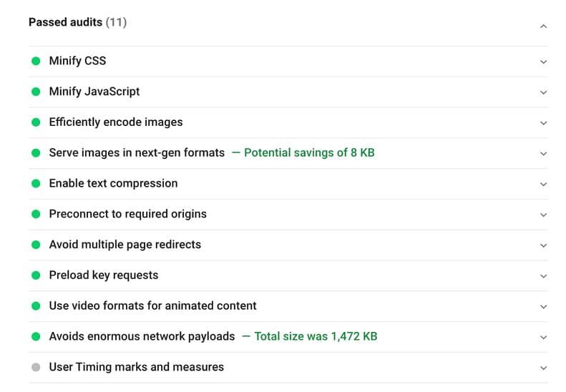Click green pass icon for Efficiently encode images
The height and width of the screenshot is (392, 566).
(36, 122)
